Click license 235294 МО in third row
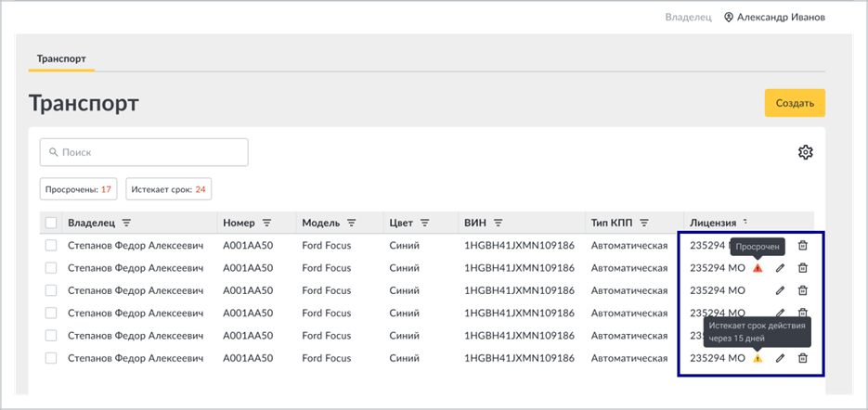 (718, 290)
